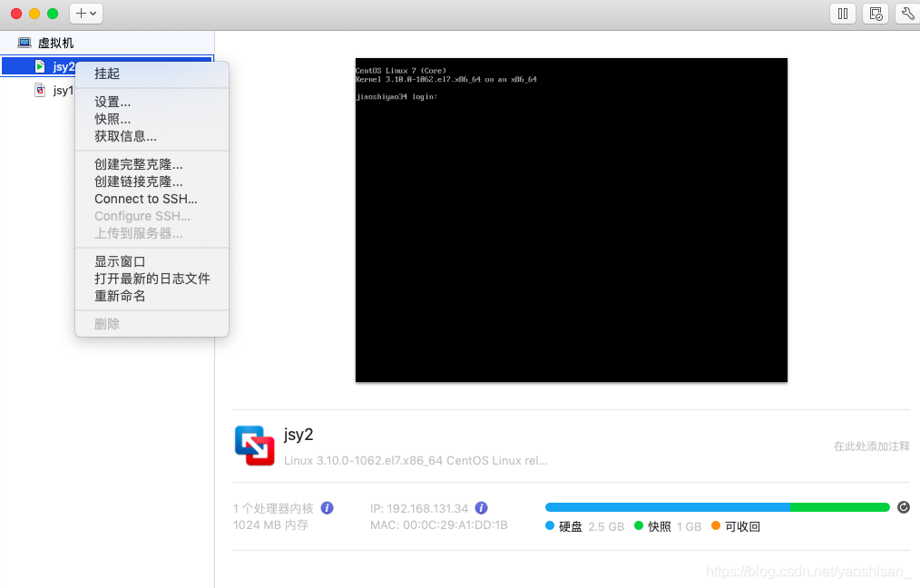Select Connect to SSH... menu entry
This screenshot has height=588, width=920.
pyautogui.click(x=152, y=199)
